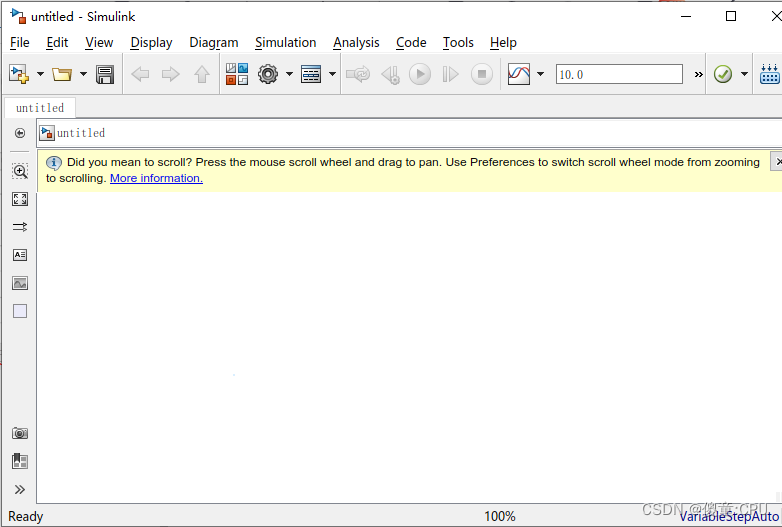Show more toolbar items chevron
782x527 pixels.
tap(698, 75)
